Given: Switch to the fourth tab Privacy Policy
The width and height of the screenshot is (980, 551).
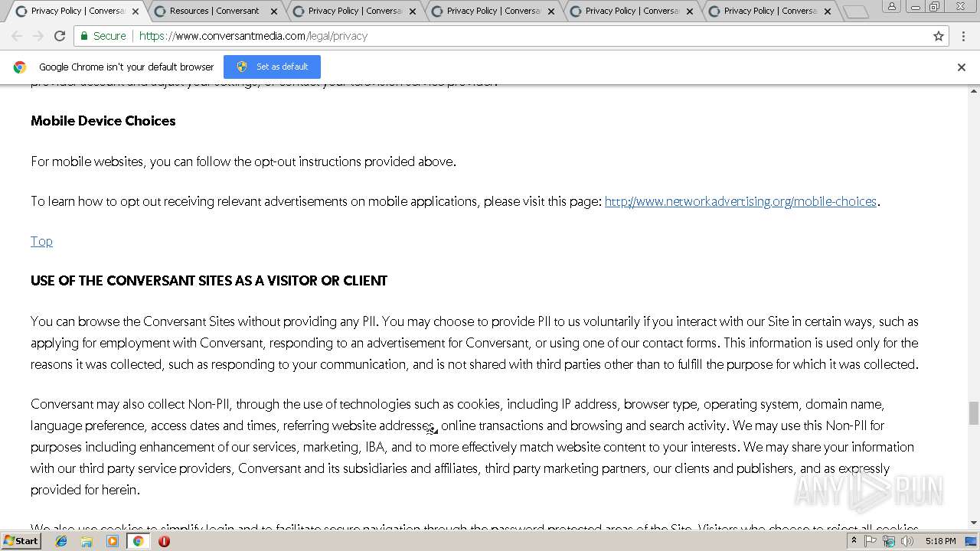Looking at the screenshot, I should click(x=491, y=11).
